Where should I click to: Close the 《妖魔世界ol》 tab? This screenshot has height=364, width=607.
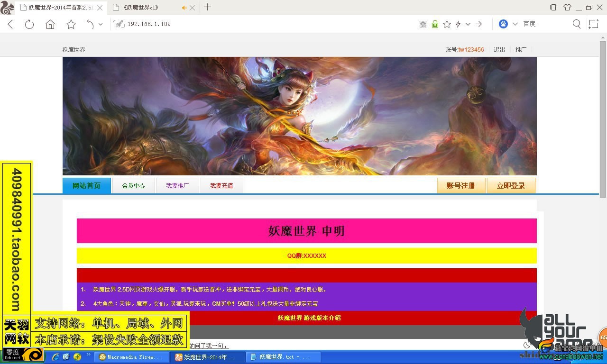[192, 8]
